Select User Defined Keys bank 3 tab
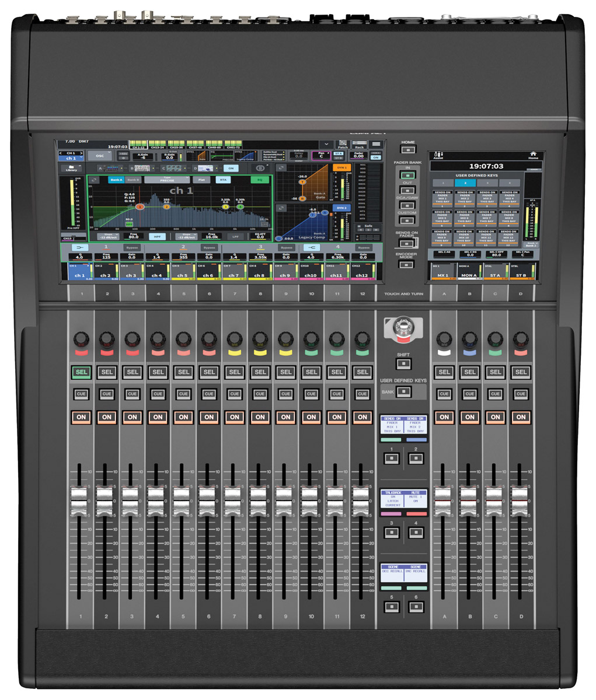The image size is (596, 700). point(487,183)
